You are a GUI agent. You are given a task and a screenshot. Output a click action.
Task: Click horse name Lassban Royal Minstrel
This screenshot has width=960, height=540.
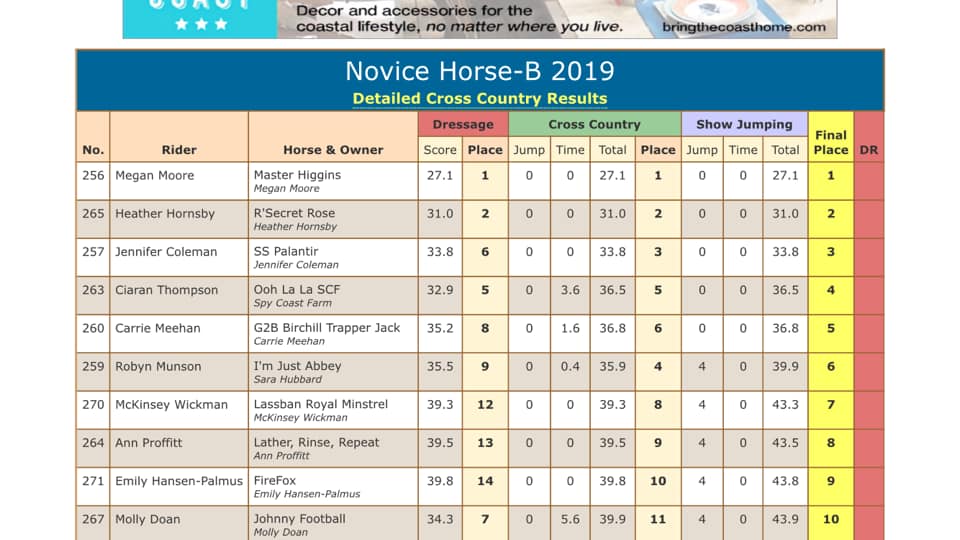(x=321, y=404)
